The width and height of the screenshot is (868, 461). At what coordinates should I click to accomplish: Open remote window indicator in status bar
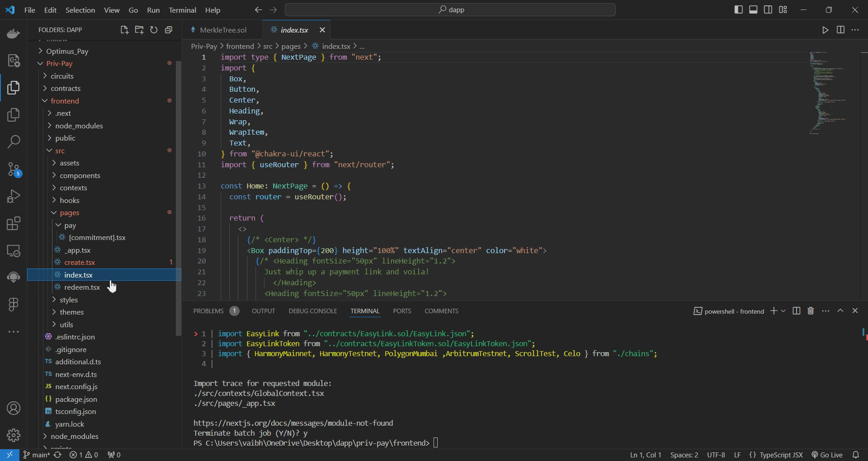(9, 455)
